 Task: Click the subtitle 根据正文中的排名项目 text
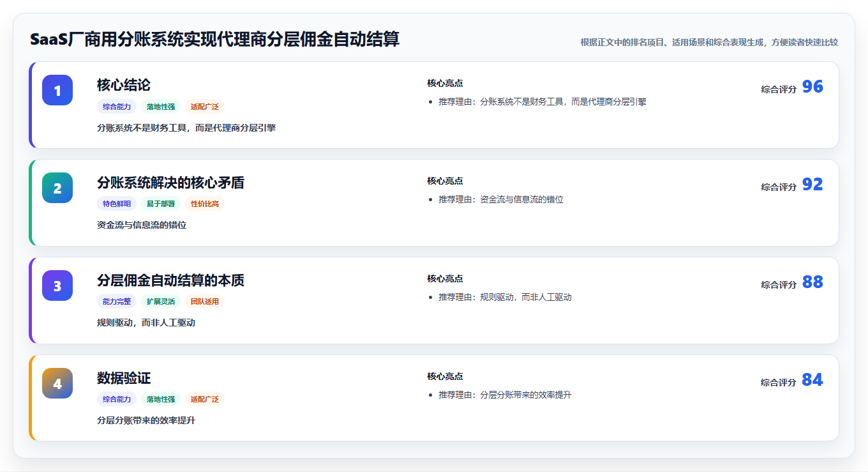[709, 43]
